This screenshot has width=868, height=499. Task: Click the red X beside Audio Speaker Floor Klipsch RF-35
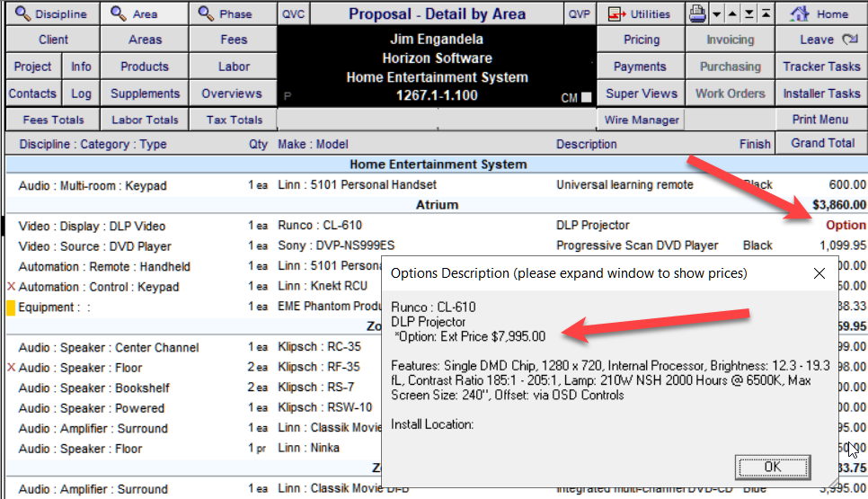coord(11,367)
